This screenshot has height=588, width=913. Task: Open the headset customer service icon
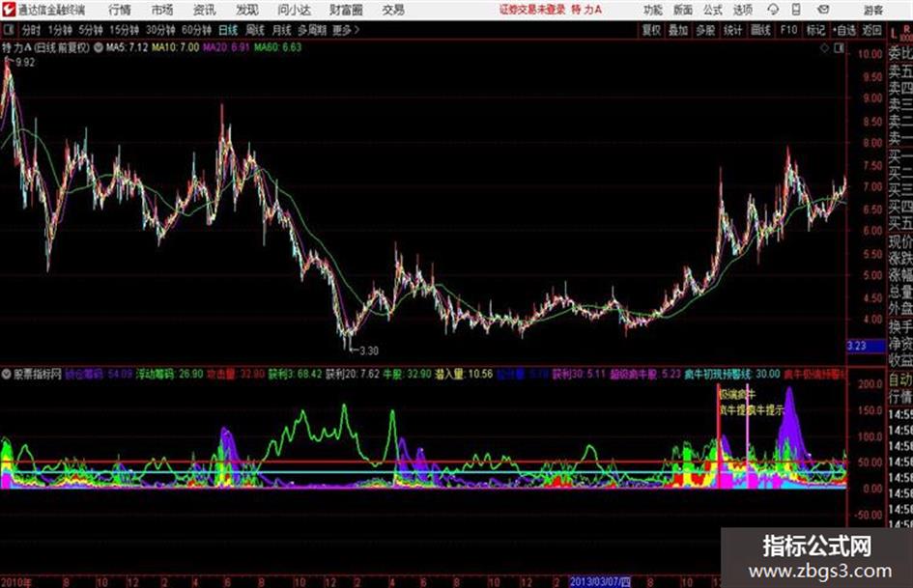point(773,10)
